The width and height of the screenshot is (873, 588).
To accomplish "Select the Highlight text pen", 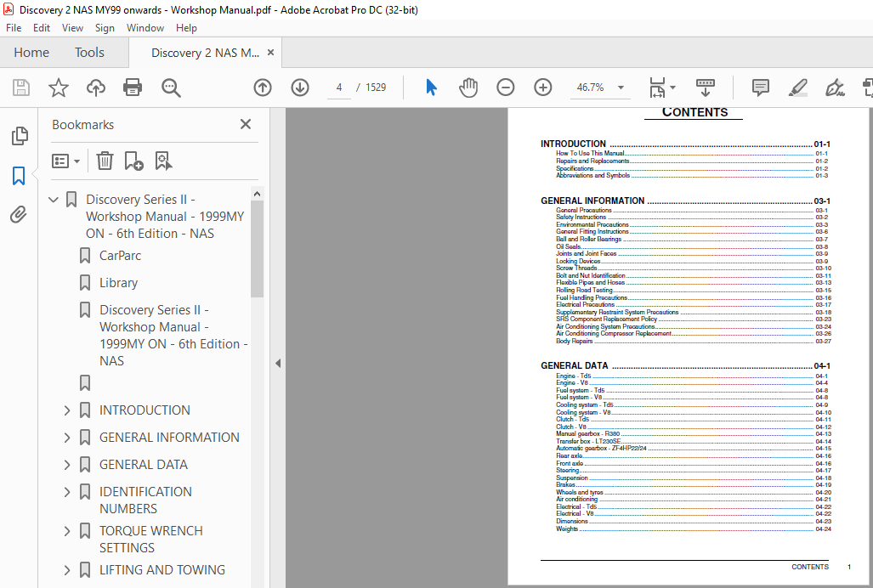I will (798, 88).
